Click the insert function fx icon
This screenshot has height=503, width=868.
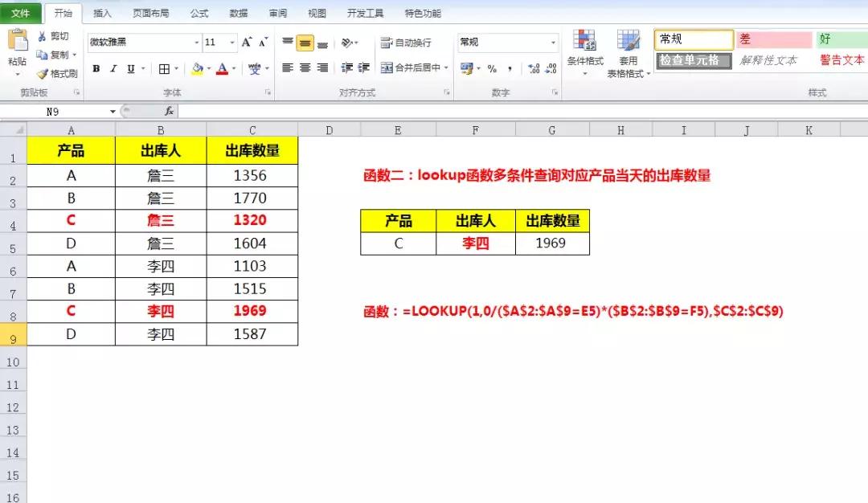170,111
